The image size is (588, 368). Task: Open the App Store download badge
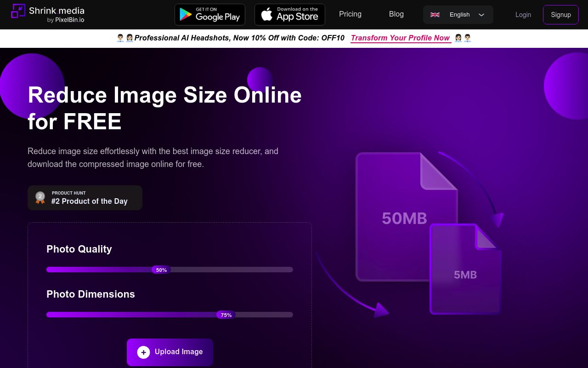tap(290, 15)
